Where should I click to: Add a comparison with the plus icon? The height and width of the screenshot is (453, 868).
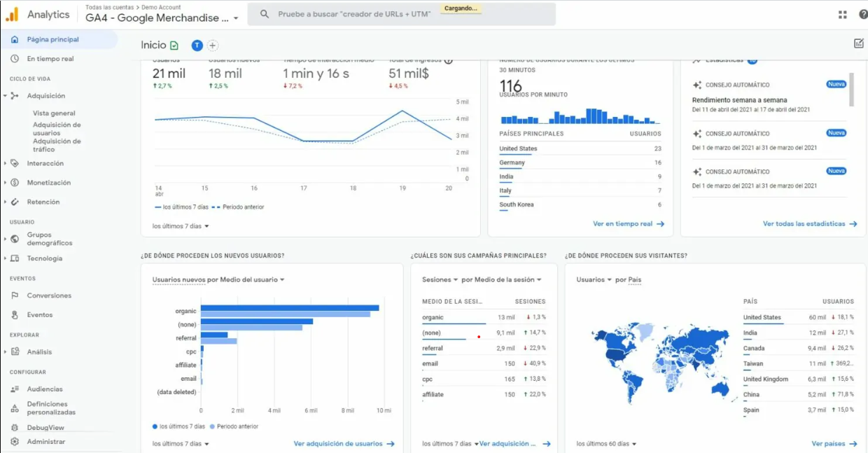point(211,44)
